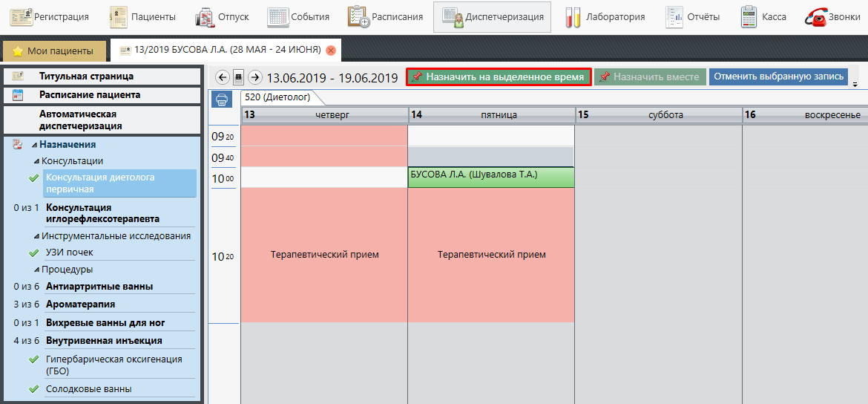
Task: Go to next week with right arrow
Action: (x=255, y=77)
